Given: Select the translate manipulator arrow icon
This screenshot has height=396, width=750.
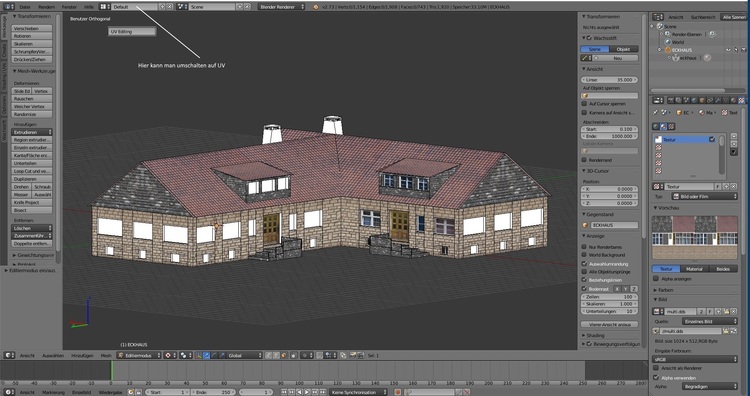Looking at the screenshot, I should click(207, 355).
